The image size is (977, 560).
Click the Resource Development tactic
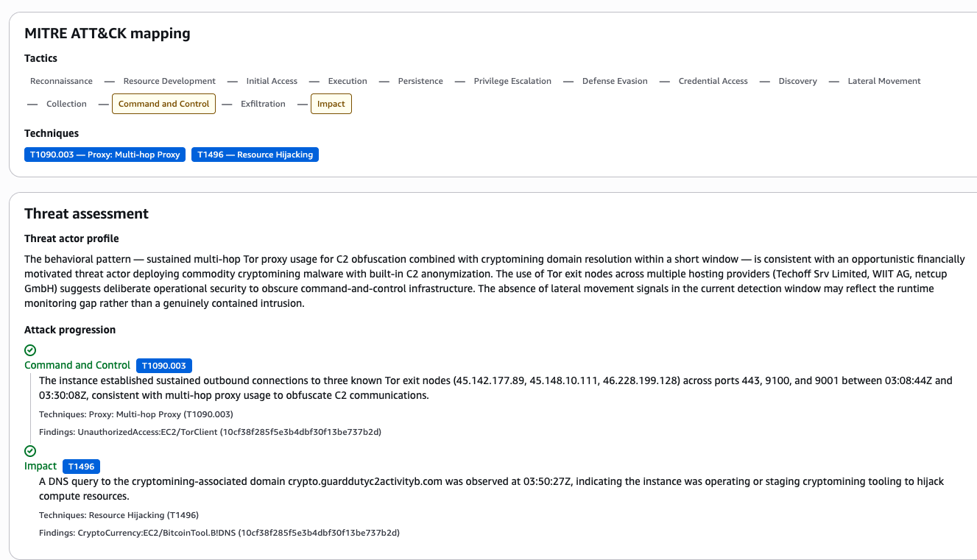point(169,81)
